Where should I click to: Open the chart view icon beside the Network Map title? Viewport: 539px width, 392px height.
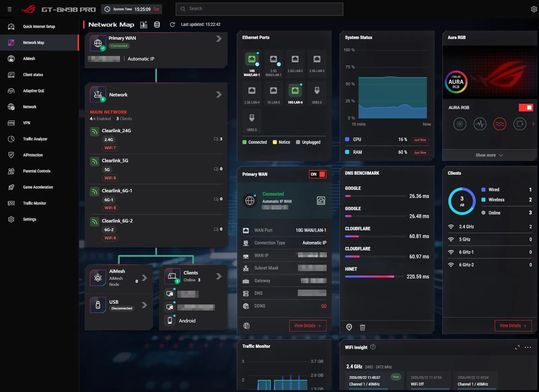[x=144, y=25]
